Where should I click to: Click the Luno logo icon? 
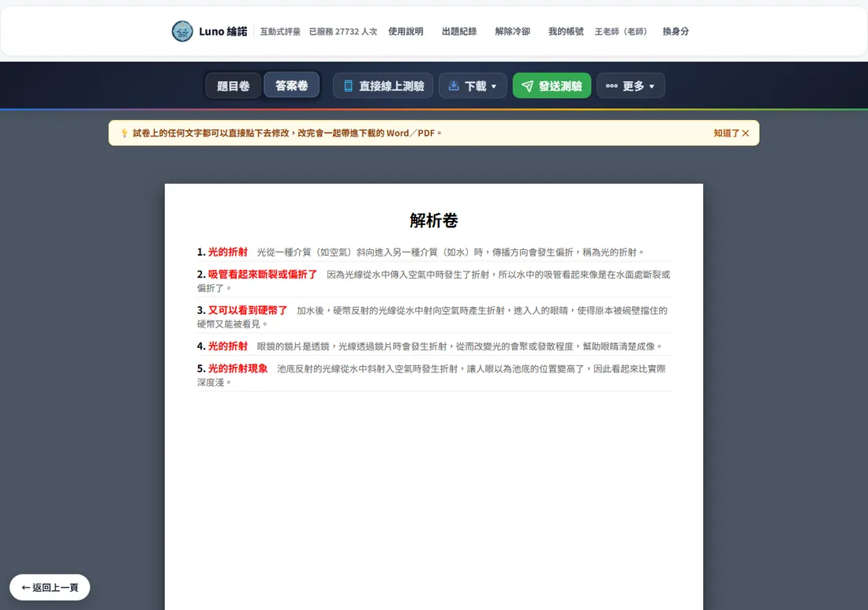tap(182, 31)
